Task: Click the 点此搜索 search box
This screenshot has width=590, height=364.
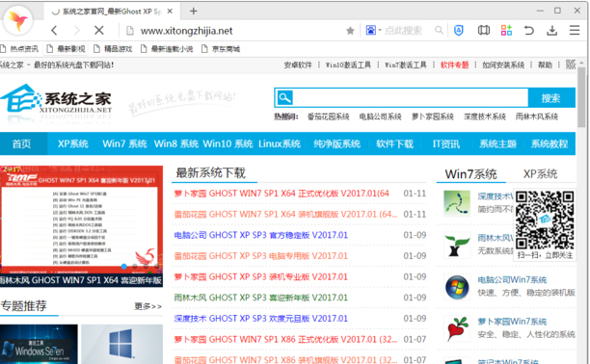Action: click(x=403, y=31)
